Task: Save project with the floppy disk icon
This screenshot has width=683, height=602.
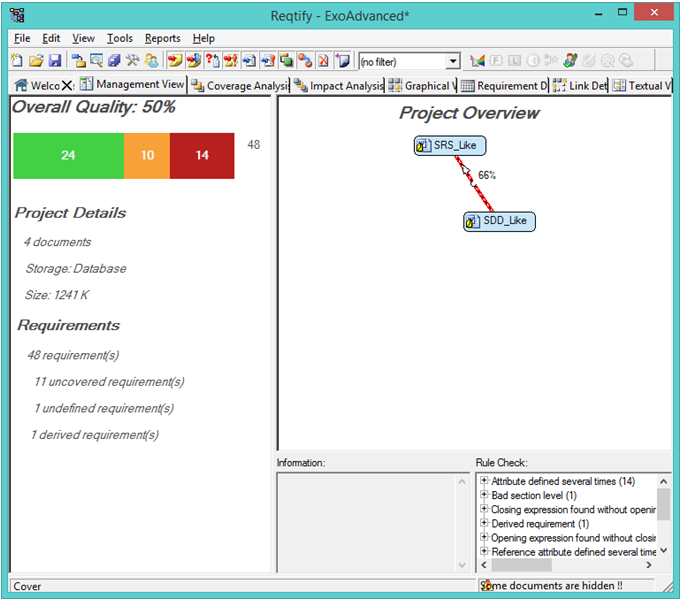Action: coord(55,60)
